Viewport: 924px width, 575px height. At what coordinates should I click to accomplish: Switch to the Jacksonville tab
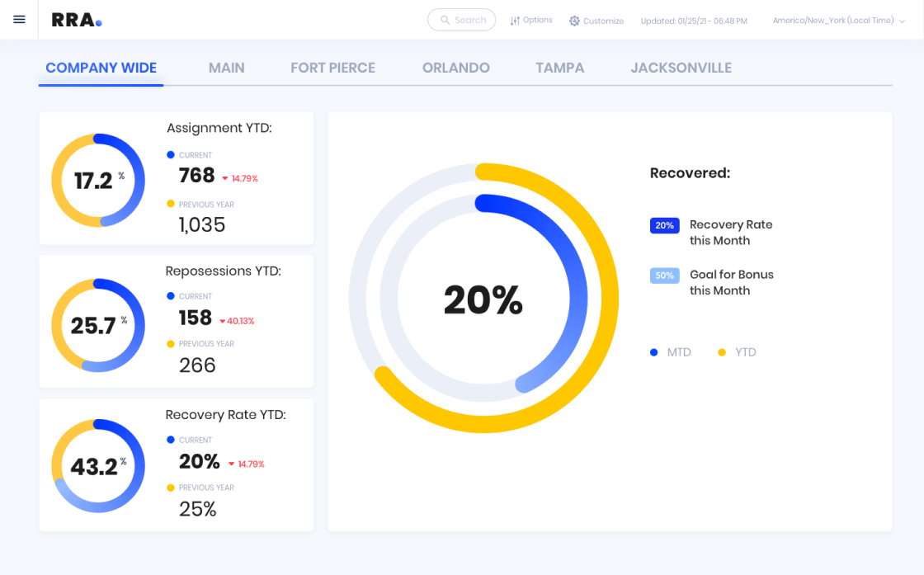681,68
